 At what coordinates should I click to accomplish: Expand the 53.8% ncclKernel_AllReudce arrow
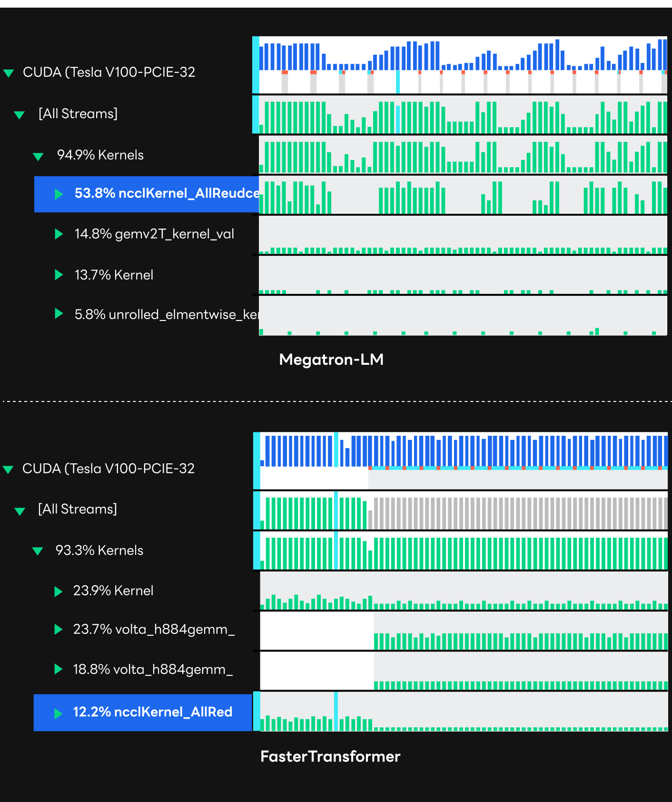(x=59, y=194)
